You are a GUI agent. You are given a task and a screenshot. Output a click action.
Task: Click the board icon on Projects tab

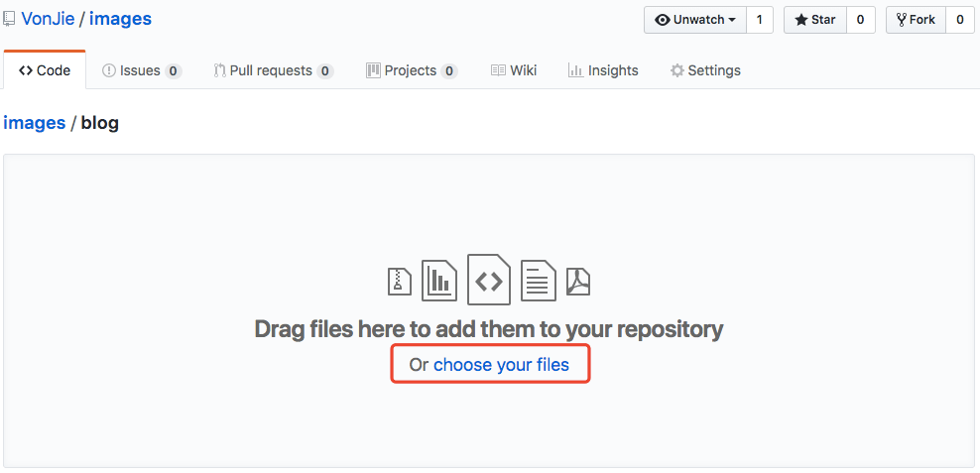[373, 70]
